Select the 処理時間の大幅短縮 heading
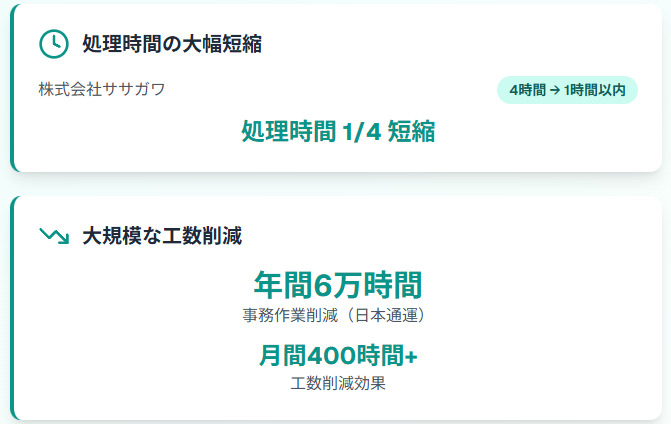 172,44
